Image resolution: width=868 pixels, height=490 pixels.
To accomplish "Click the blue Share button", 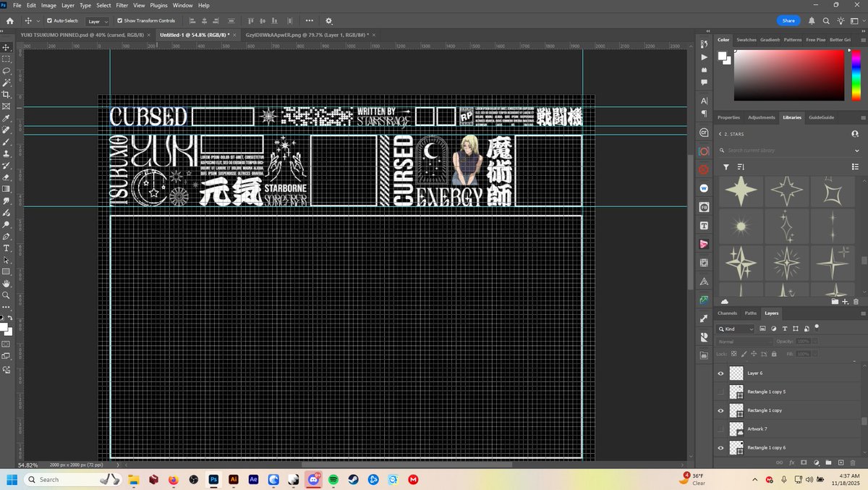I will coord(788,20).
